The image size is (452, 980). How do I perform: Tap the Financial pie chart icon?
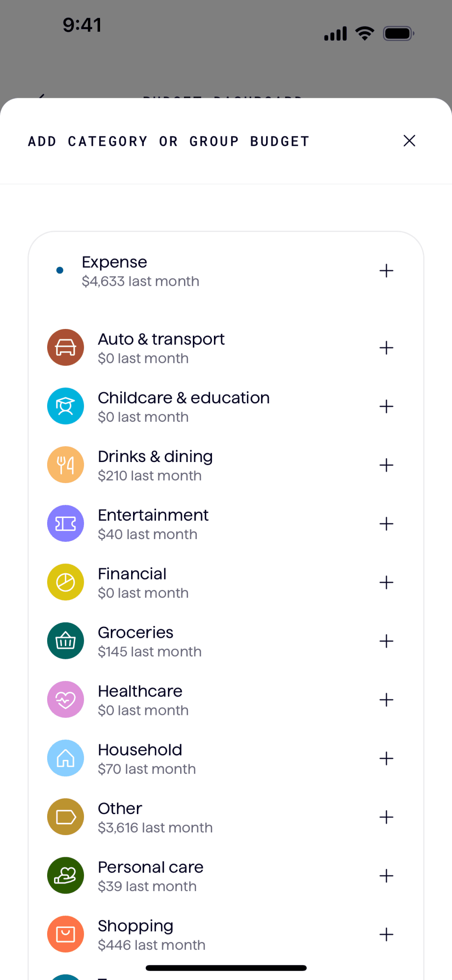coord(66,582)
